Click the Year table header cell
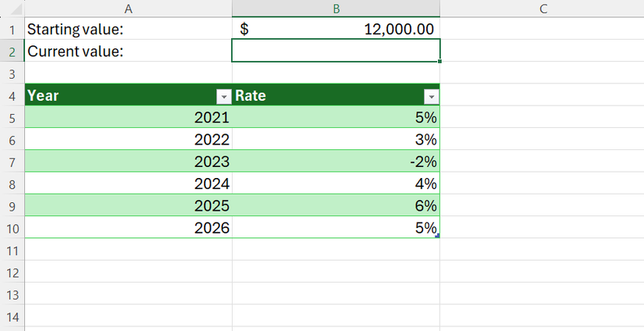The height and width of the screenshot is (331, 644). 128,95
